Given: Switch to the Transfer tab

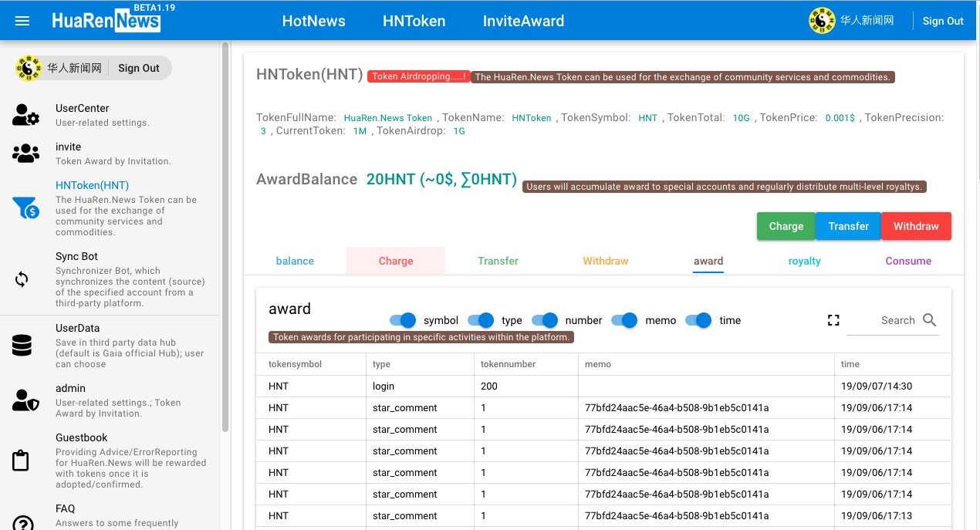Looking at the screenshot, I should [x=498, y=261].
